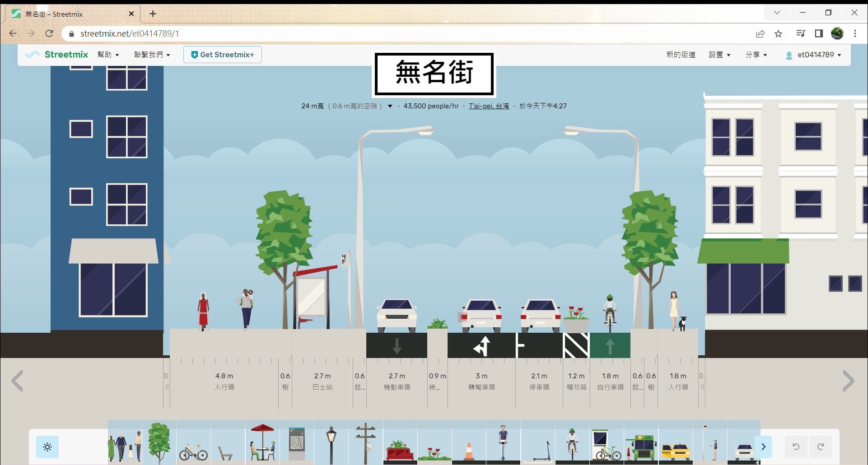This screenshot has width=868, height=465.
Task: Go to previous street section left arrow
Action: (17, 381)
